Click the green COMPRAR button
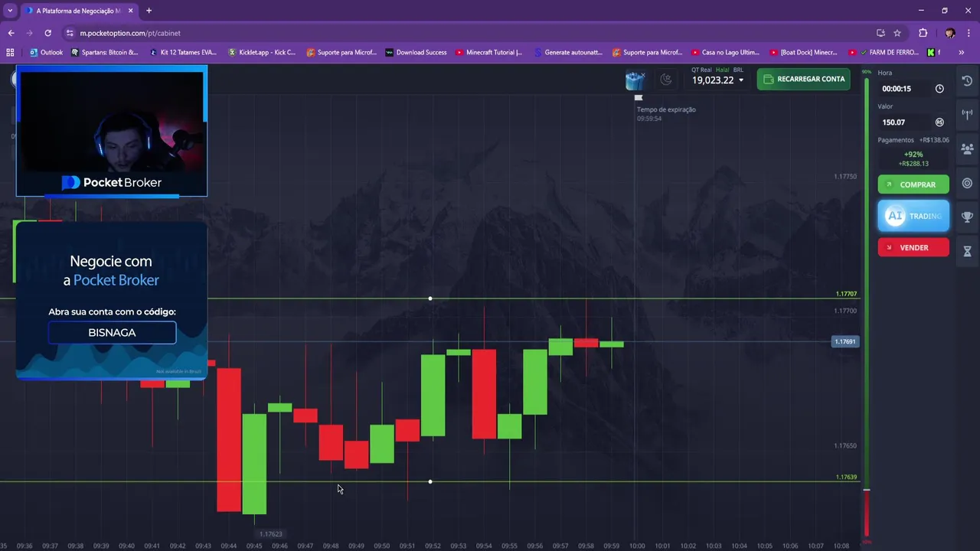 (913, 184)
